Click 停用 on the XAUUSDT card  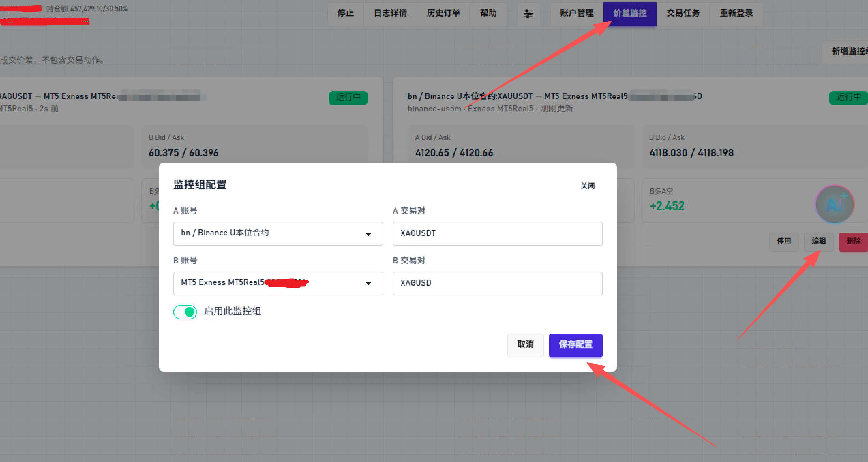click(784, 242)
